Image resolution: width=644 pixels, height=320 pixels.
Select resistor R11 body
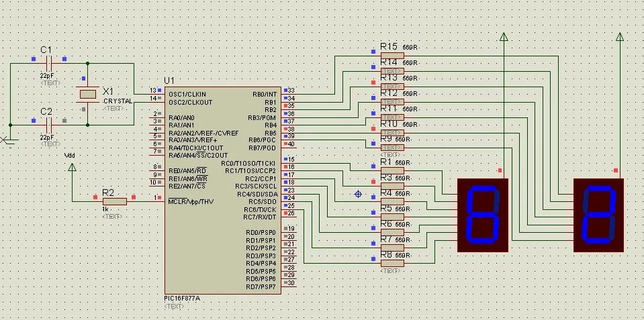click(x=392, y=117)
